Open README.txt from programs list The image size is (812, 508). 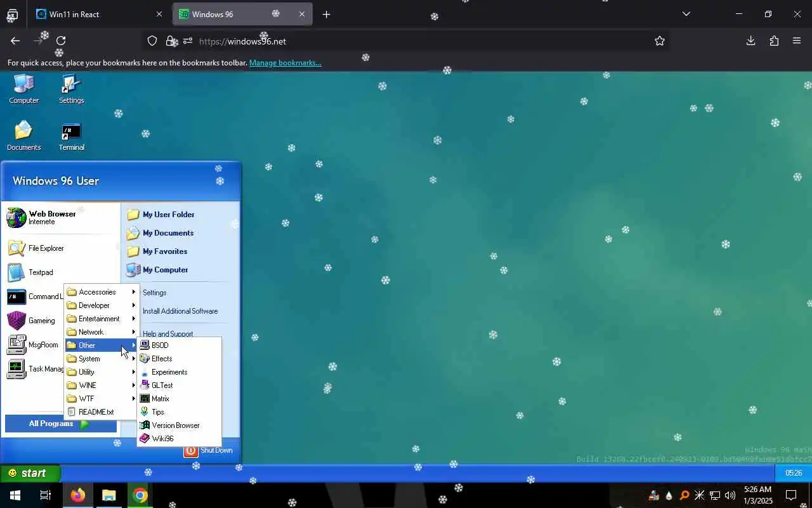pyautogui.click(x=101, y=412)
